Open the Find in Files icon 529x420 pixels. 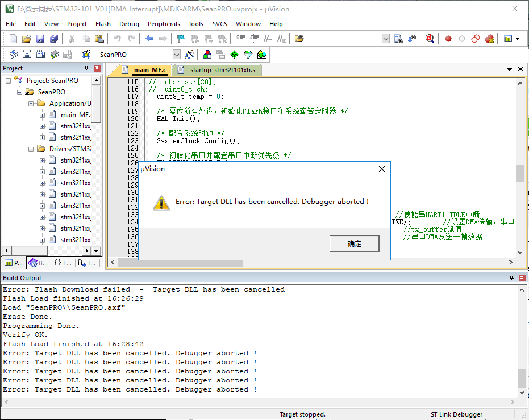299,39
